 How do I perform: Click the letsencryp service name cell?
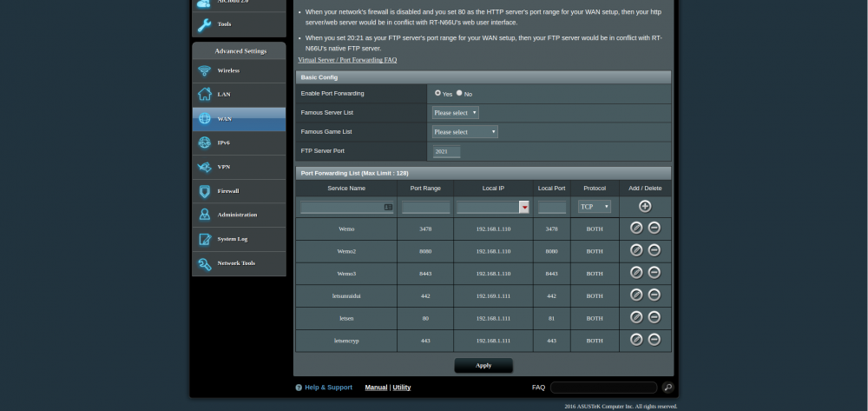click(x=346, y=341)
